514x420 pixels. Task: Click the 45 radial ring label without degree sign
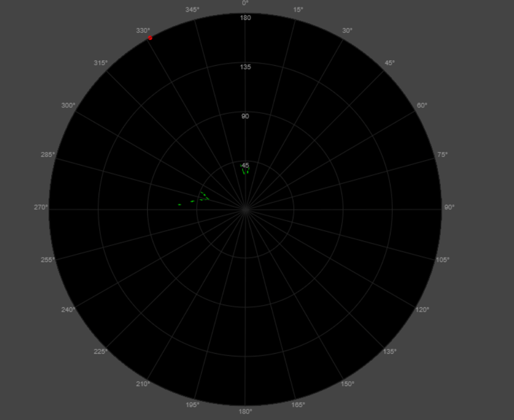(x=245, y=166)
